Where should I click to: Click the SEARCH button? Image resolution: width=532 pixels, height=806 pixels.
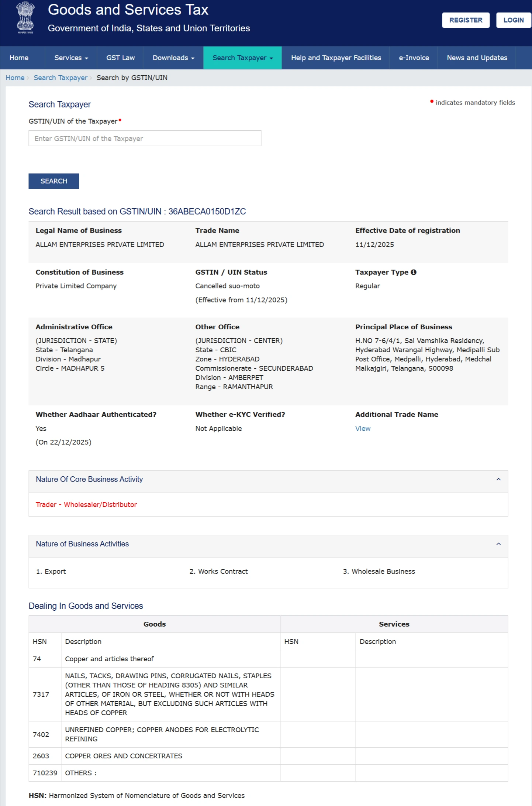(54, 181)
